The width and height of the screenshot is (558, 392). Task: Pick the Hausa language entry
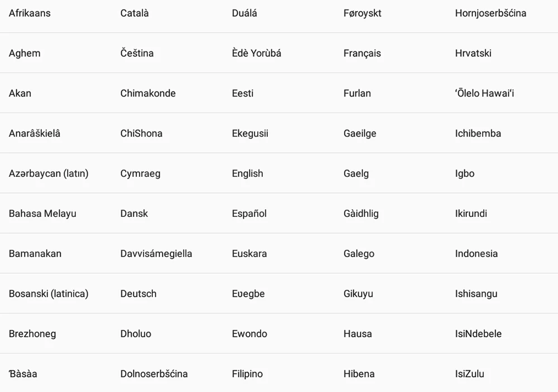tap(358, 333)
